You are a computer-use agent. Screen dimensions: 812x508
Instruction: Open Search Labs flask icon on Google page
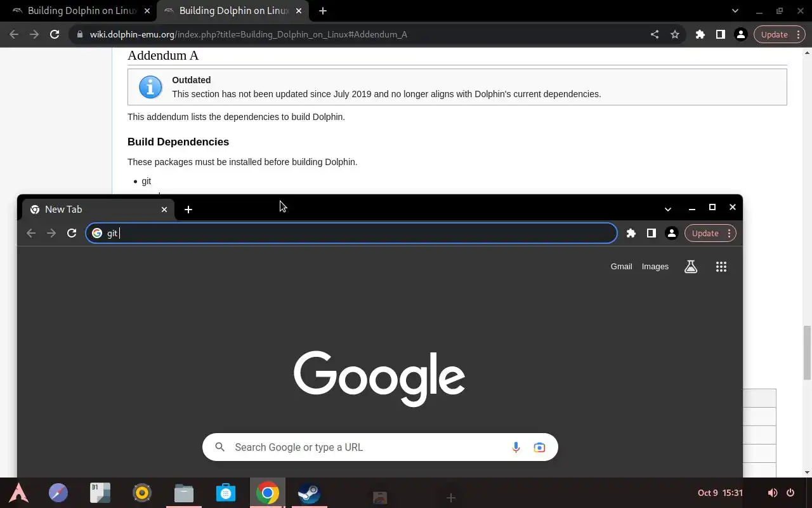point(691,267)
